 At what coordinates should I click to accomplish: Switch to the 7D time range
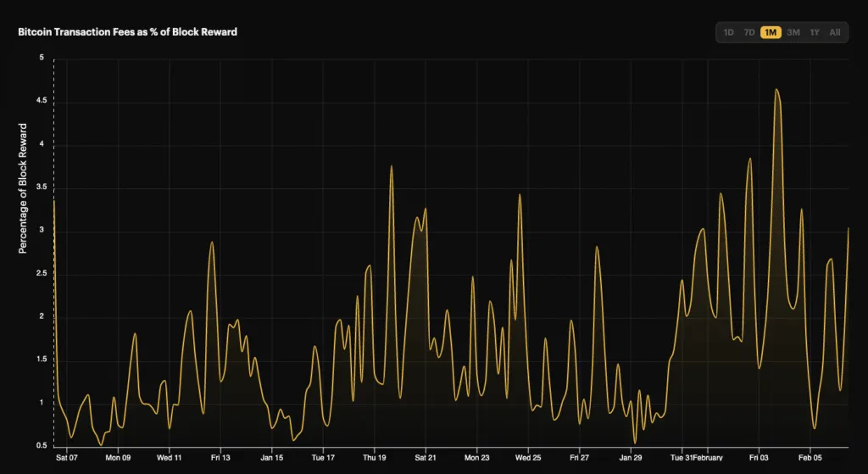point(749,33)
